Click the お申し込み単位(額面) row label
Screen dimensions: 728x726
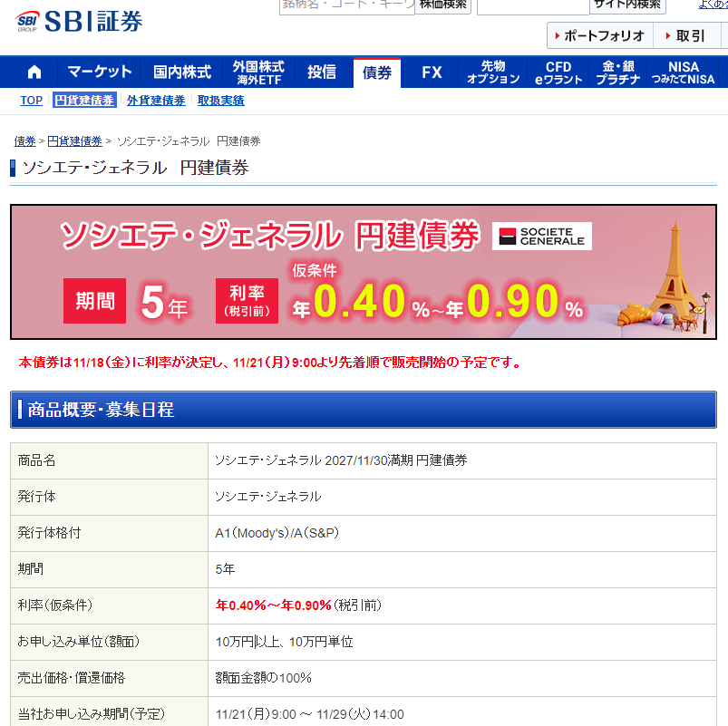79,642
